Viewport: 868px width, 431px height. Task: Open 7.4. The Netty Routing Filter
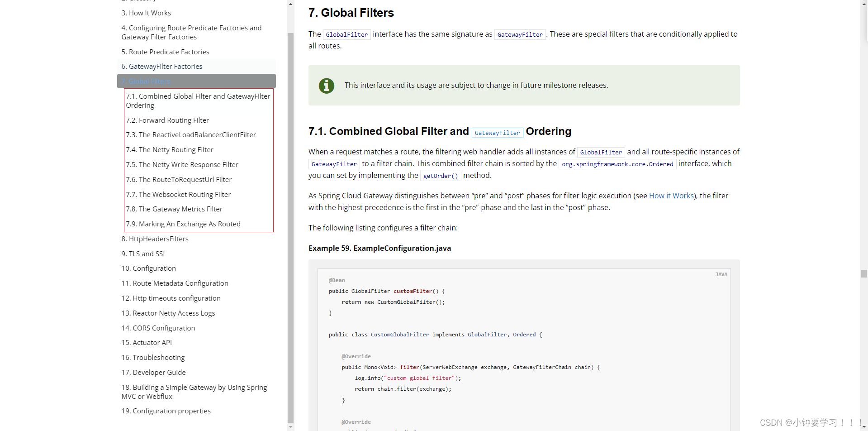pos(170,150)
